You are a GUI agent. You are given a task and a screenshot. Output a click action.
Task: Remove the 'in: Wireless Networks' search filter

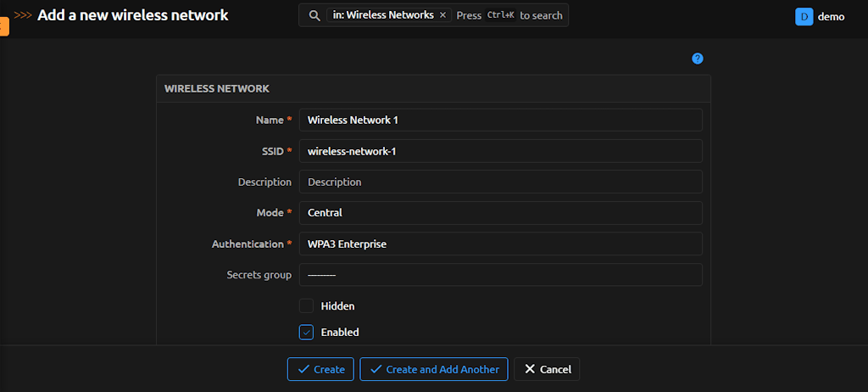[x=442, y=15]
